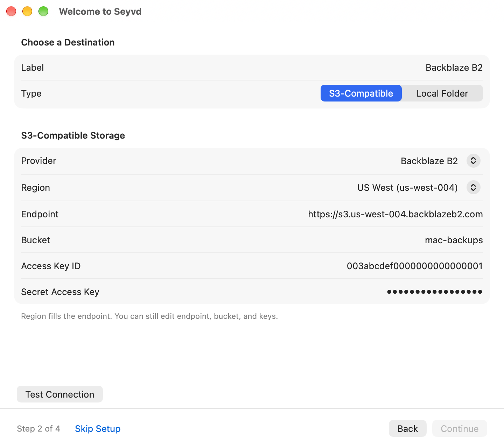This screenshot has width=504, height=448.
Task: Click the Continue button
Action: [460, 429]
